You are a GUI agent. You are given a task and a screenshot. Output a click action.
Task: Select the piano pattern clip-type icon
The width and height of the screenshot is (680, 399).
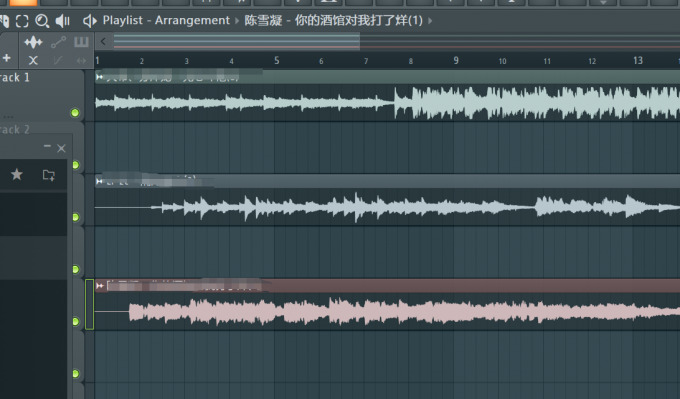[81, 42]
